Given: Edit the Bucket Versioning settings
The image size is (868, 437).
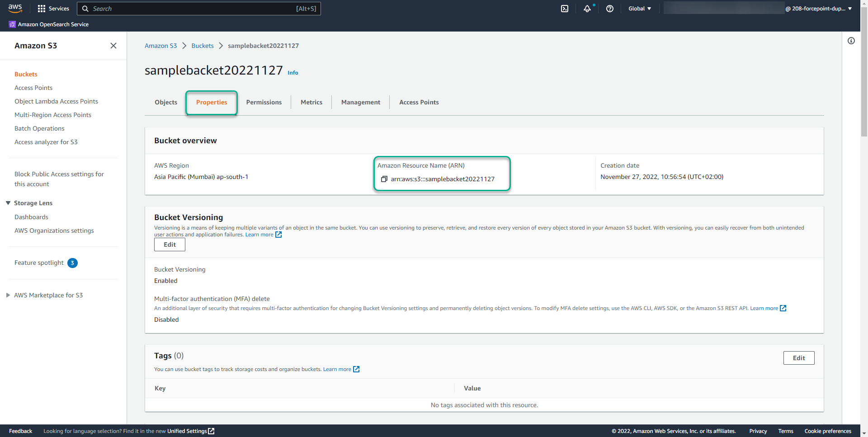Looking at the screenshot, I should click(x=169, y=244).
